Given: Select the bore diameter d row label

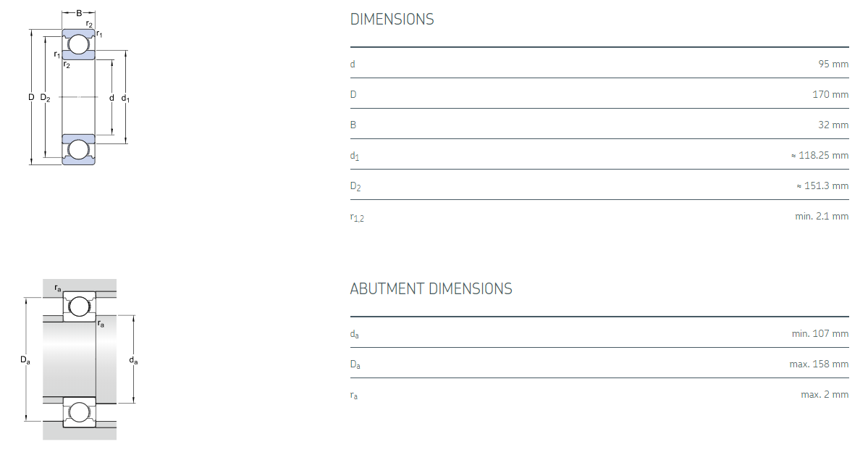Looking at the screenshot, I should coord(353,64).
